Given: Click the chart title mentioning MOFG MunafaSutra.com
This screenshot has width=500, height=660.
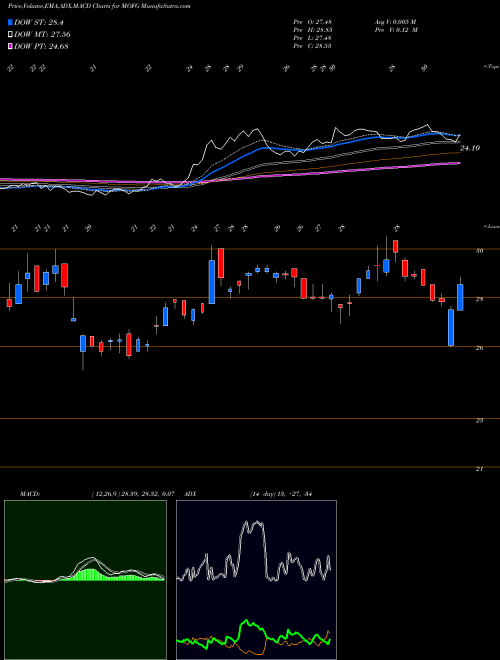Looking at the screenshot, I should click(x=99, y=7).
